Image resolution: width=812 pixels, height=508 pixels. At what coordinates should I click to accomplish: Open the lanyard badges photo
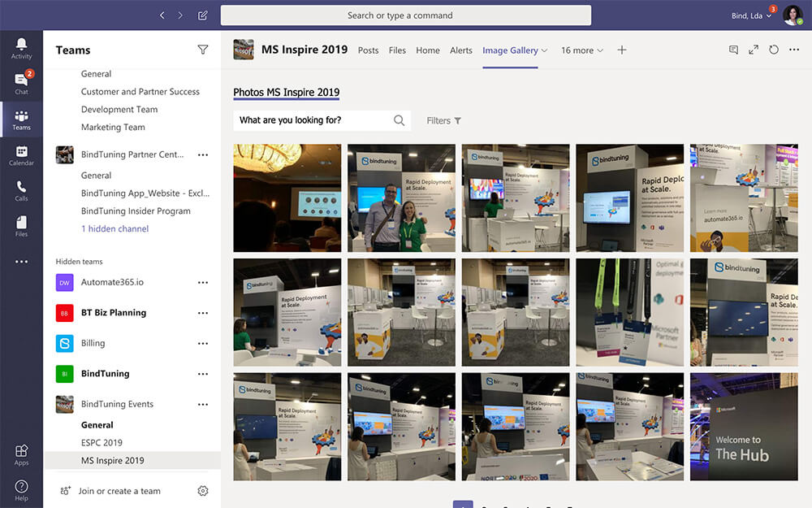630,313
